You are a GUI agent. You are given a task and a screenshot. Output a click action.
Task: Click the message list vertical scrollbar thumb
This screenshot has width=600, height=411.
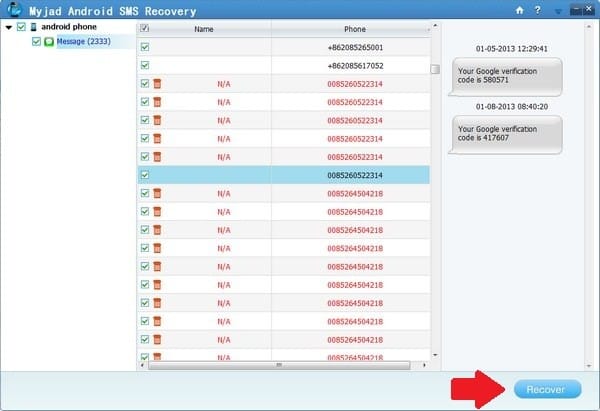435,69
